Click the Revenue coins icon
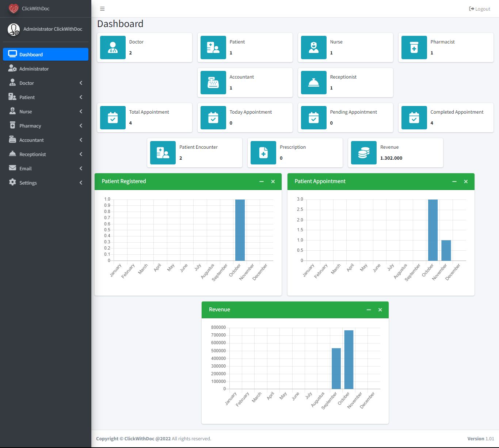 tap(363, 153)
